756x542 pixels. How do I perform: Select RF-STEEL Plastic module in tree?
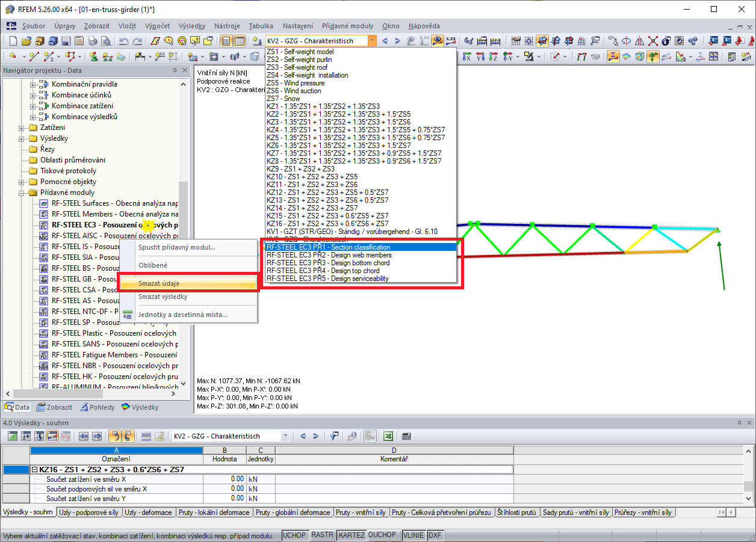point(114,333)
